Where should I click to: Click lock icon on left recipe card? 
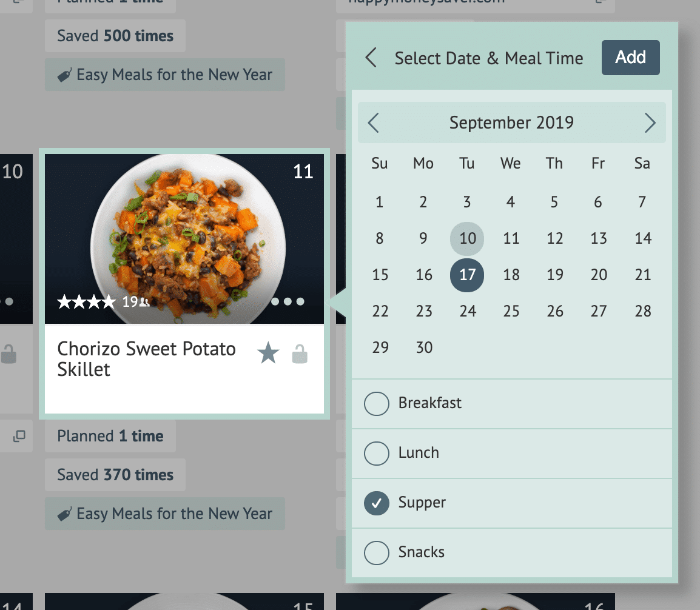pos(8,354)
